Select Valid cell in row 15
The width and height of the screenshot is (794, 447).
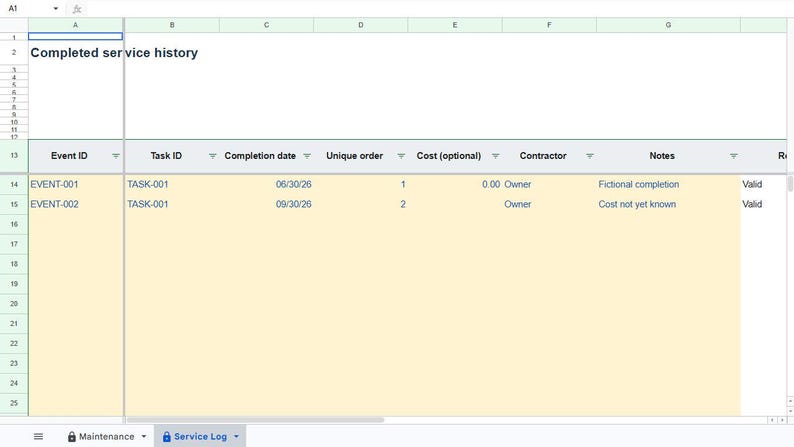tap(763, 204)
